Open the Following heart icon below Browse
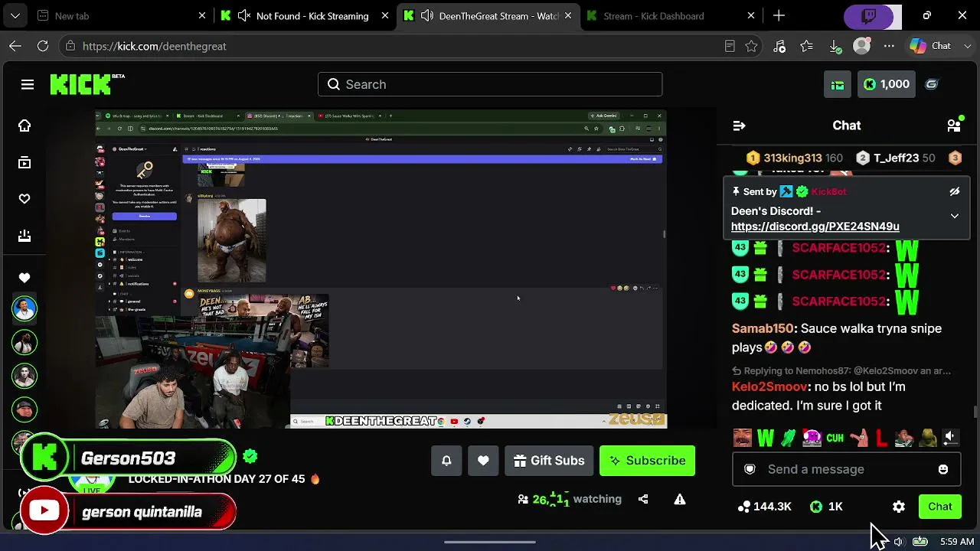Screen dimensions: 980x551 click(x=24, y=199)
